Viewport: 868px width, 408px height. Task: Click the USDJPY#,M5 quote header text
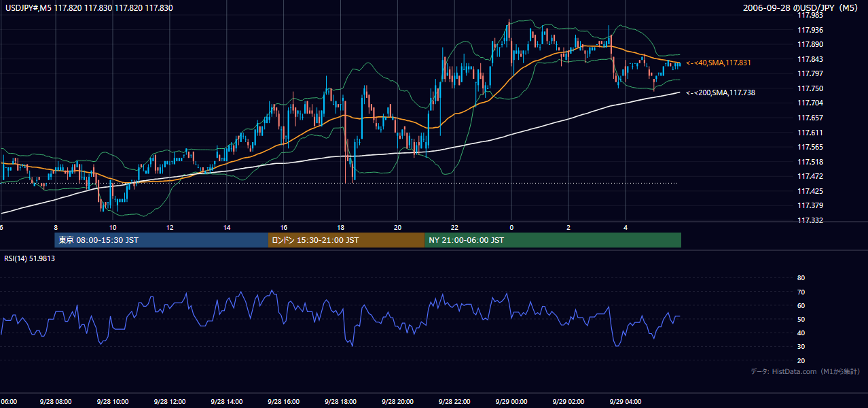click(88, 8)
